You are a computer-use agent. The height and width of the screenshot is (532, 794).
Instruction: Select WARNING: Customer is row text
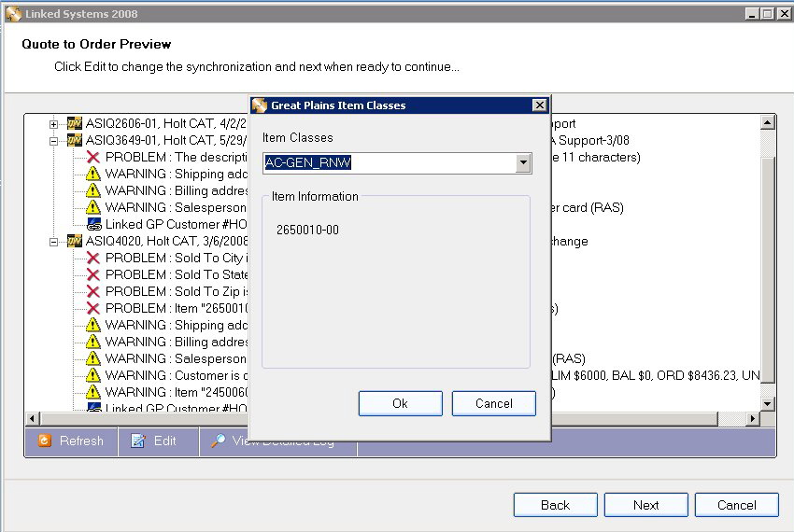tap(177, 375)
